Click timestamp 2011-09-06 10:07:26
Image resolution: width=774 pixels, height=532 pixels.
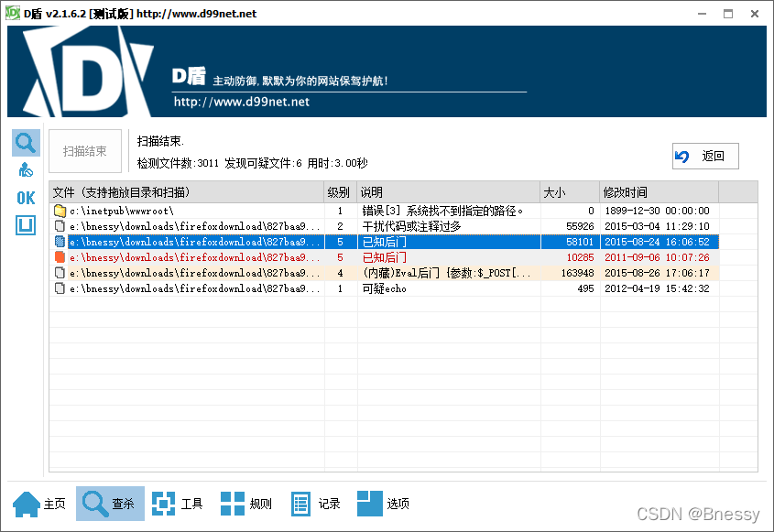[x=657, y=257]
